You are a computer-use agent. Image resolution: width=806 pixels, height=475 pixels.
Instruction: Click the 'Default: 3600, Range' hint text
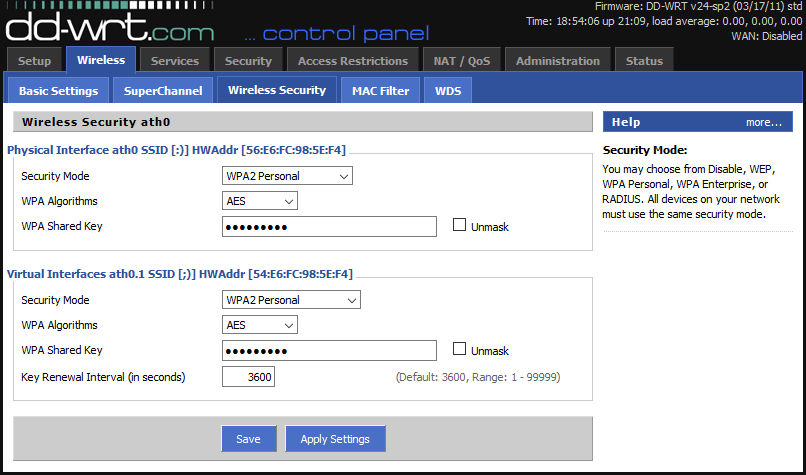pos(478,377)
